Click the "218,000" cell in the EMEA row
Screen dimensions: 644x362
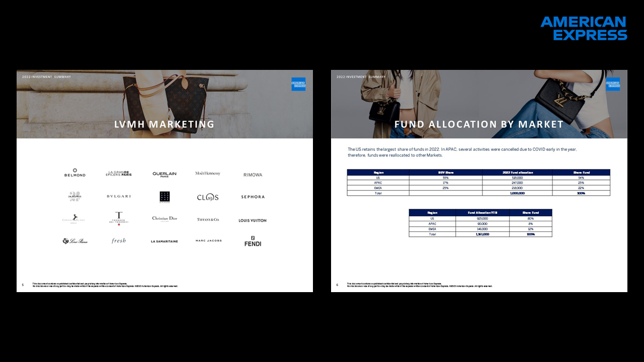pyautogui.click(x=517, y=188)
